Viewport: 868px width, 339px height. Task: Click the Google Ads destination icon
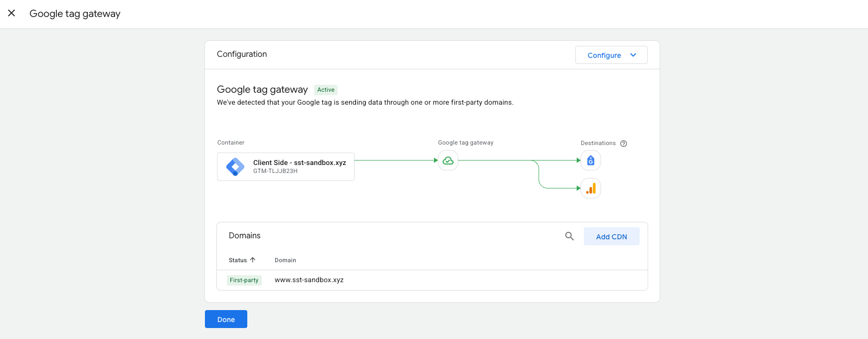591,161
